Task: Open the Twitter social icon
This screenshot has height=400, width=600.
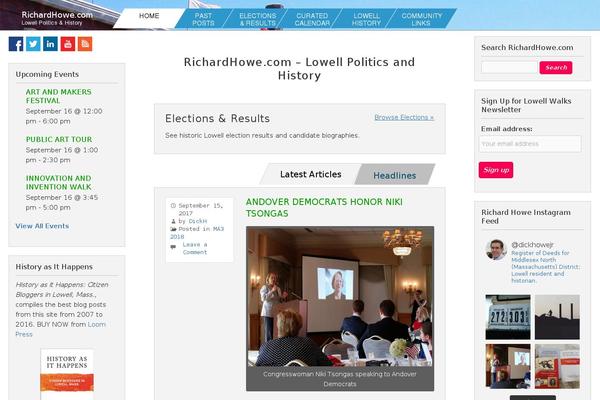Action: coord(33,44)
